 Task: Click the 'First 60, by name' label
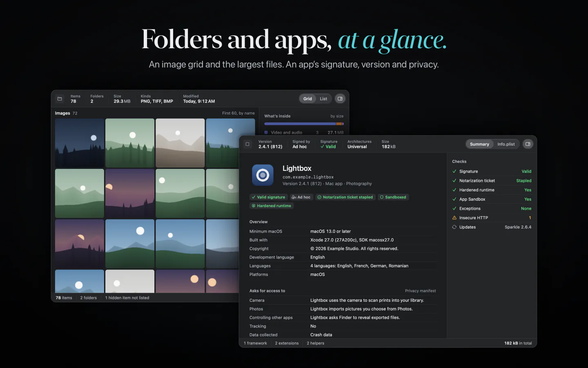pos(238,113)
